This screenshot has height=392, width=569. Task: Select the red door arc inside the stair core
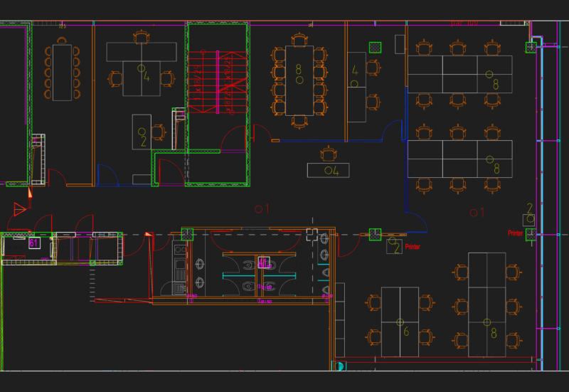pyautogui.click(x=234, y=138)
